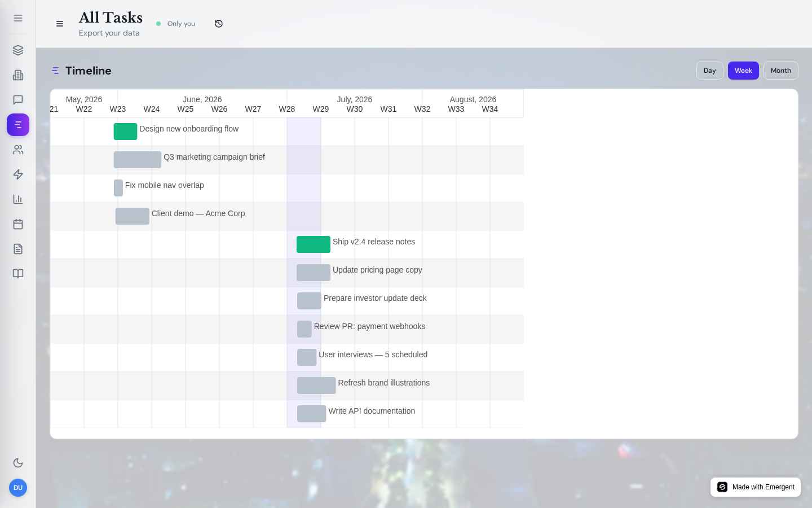Click the W23 week header
The width and height of the screenshot is (812, 508).
click(x=118, y=109)
